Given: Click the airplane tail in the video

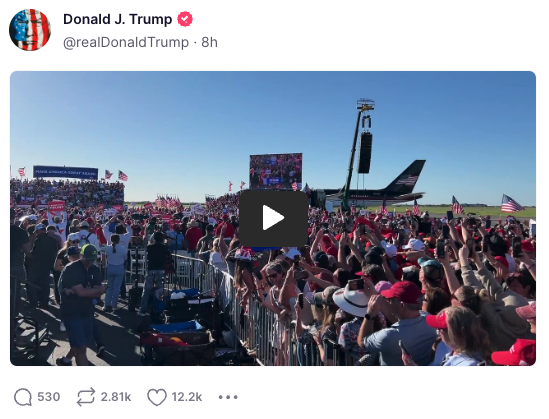Looking at the screenshot, I should [x=406, y=177].
